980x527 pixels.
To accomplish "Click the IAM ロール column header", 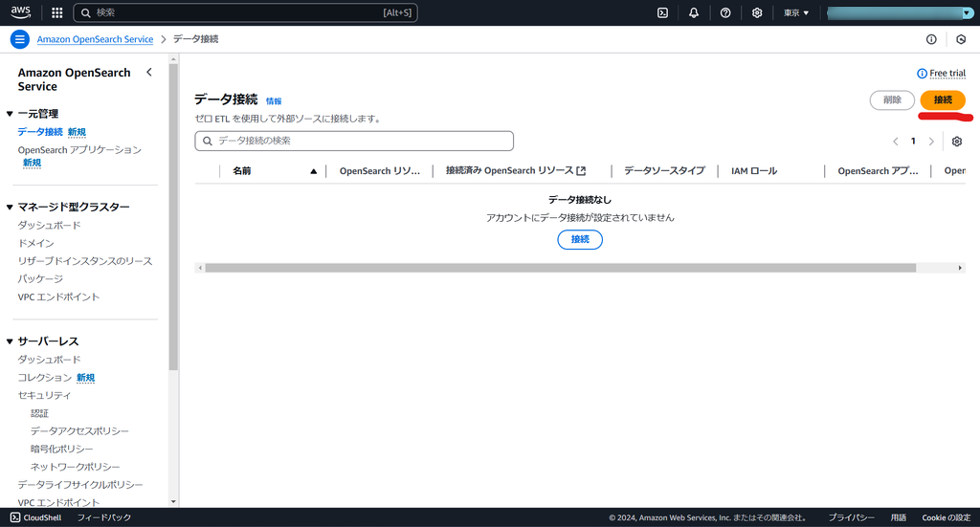I will tap(754, 170).
